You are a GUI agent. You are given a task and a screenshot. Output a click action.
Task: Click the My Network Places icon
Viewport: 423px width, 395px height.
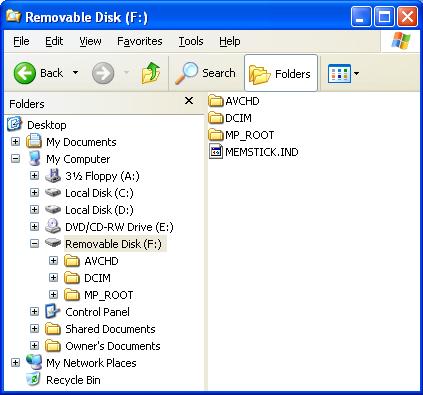[x=34, y=362]
